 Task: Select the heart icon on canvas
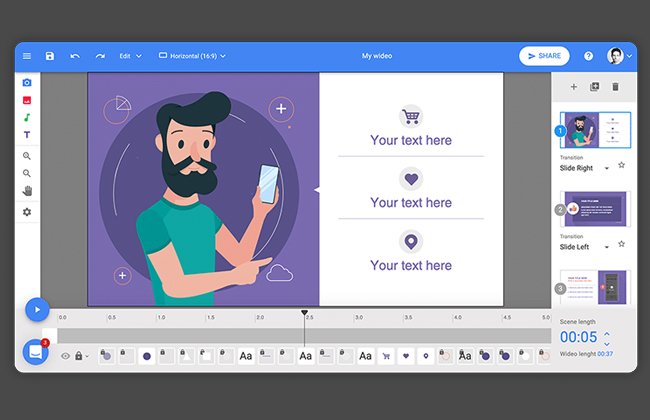[x=411, y=179]
